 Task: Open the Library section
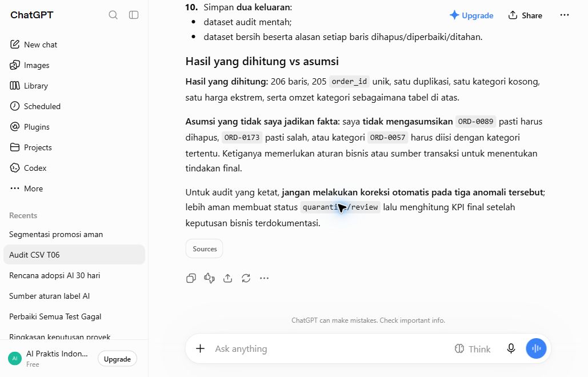(x=74, y=86)
